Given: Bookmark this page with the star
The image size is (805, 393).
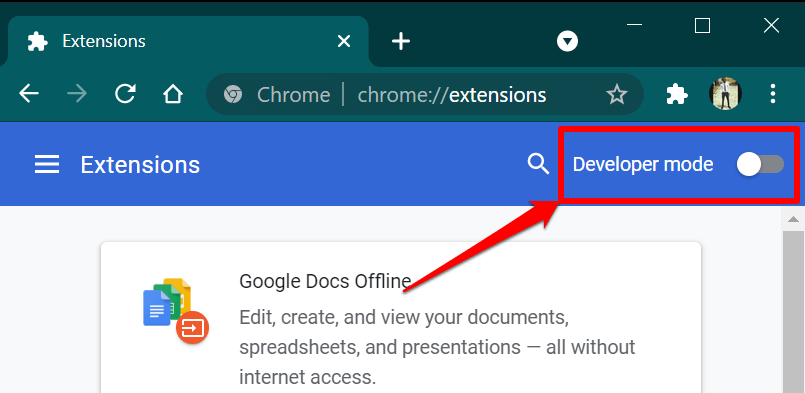Looking at the screenshot, I should point(617,95).
